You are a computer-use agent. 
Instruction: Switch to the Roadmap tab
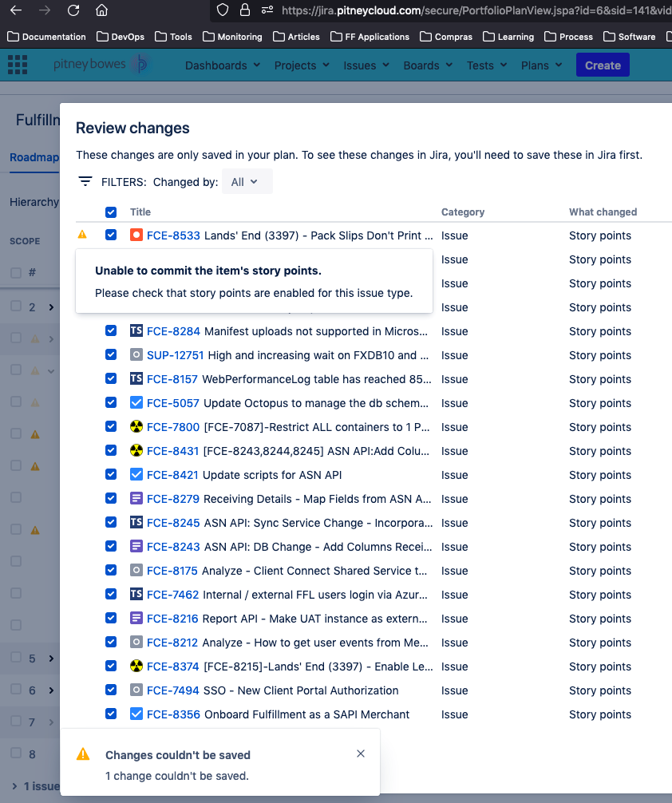(x=34, y=157)
